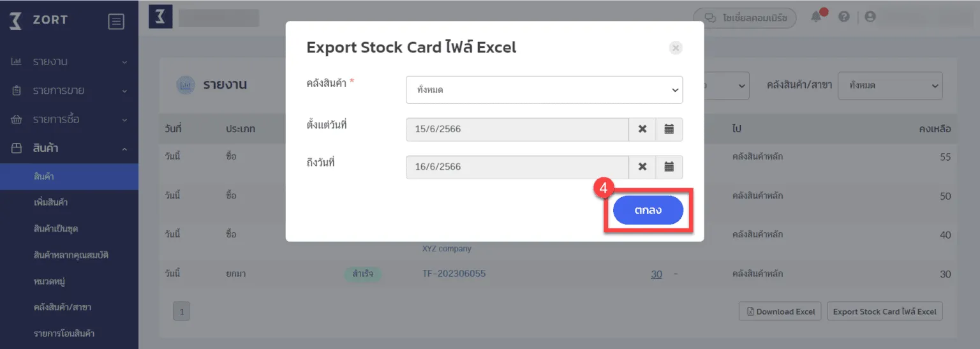The image size is (980, 349).
Task: Open calendar picker for start date
Action: pos(669,129)
